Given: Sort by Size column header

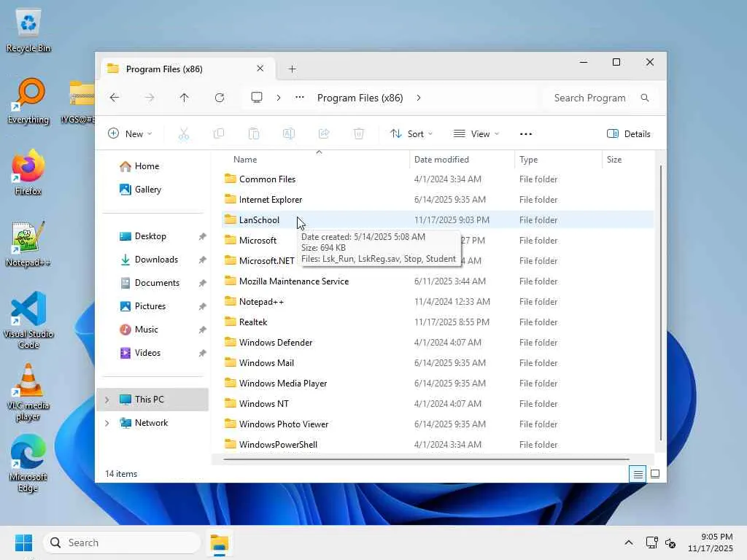Looking at the screenshot, I should 628,160.
